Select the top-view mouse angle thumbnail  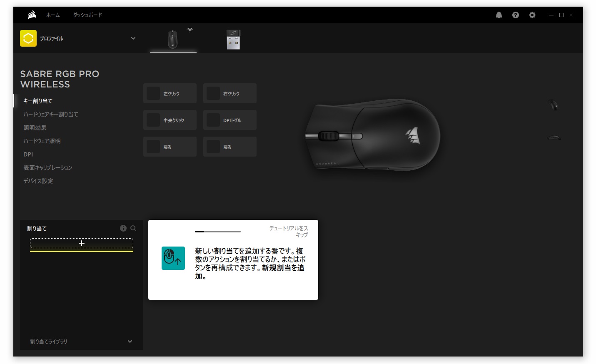tap(554, 105)
